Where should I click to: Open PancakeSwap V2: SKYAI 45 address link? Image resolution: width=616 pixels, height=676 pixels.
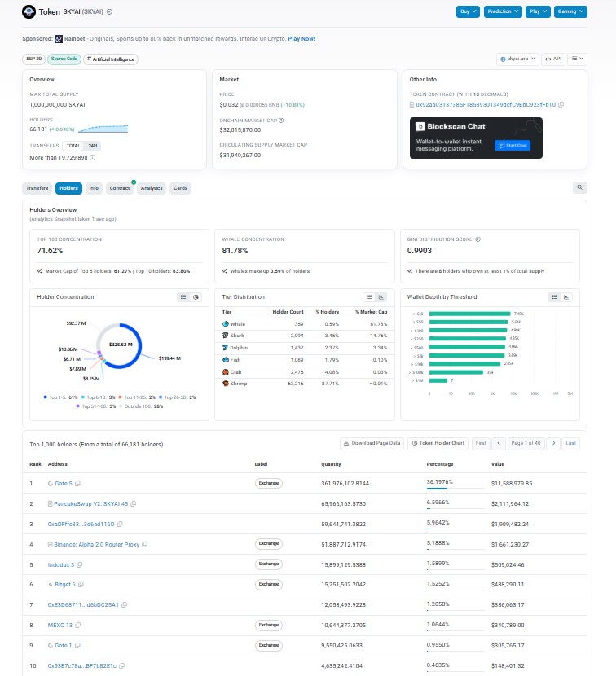point(91,504)
